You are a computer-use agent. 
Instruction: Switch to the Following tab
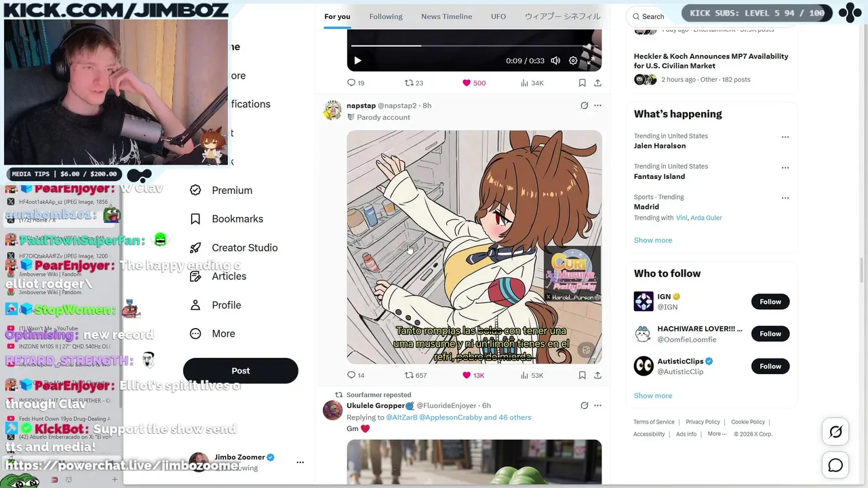pos(386,16)
